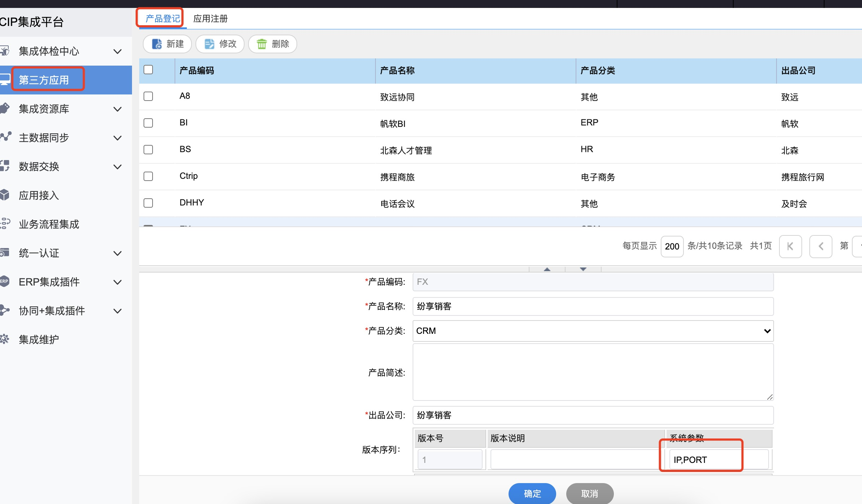Click the 应用接入 cube icon
Screen dimensions: 862x504
click(x=5, y=195)
